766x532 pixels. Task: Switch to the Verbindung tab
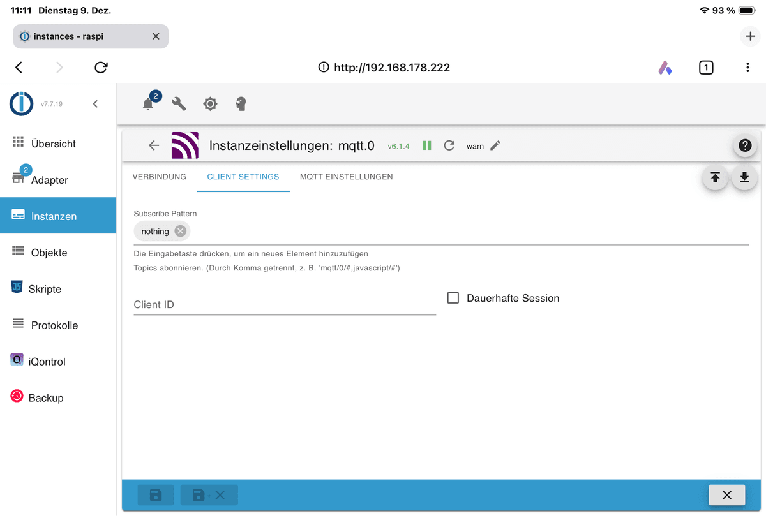click(160, 177)
